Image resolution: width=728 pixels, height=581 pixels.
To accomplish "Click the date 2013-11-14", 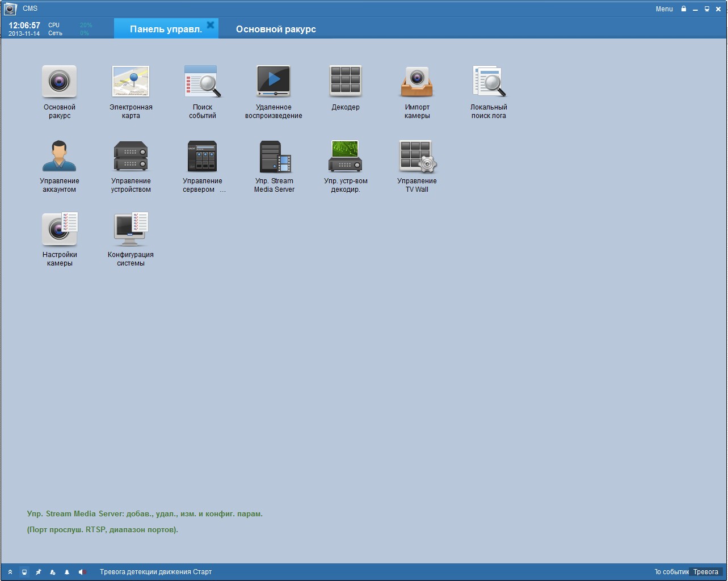I will click(24, 33).
